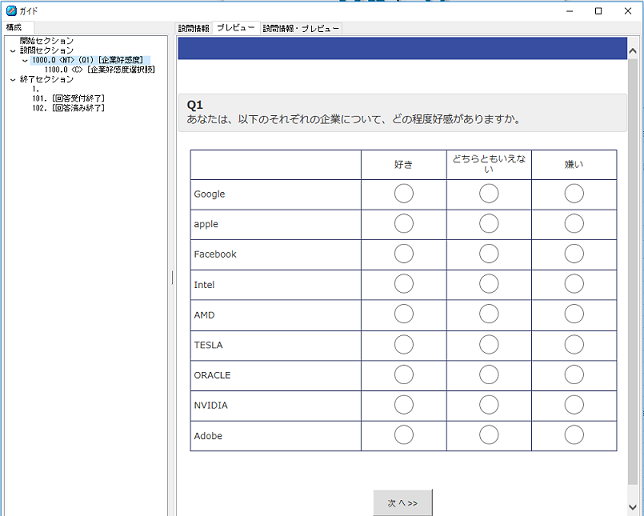Viewport: 644px width, 516px height.
Task: Switch to the プレビュー tab
Action: 236,28
